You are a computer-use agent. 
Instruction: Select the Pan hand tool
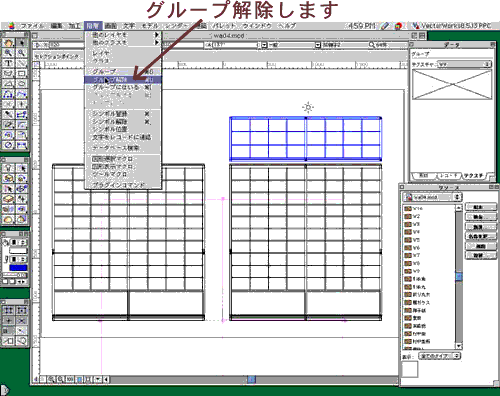(8, 43)
